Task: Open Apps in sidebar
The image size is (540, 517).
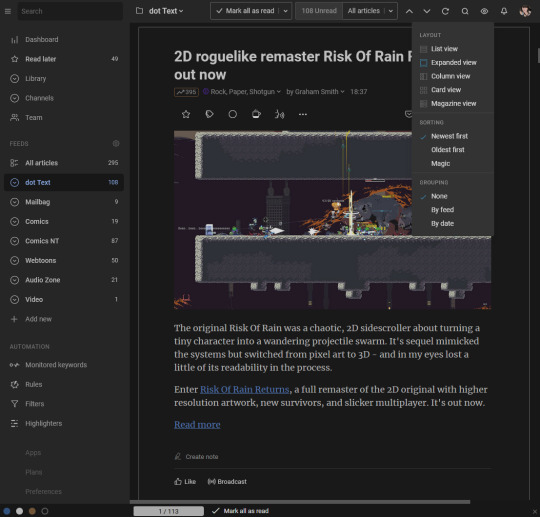Action: tap(33, 453)
